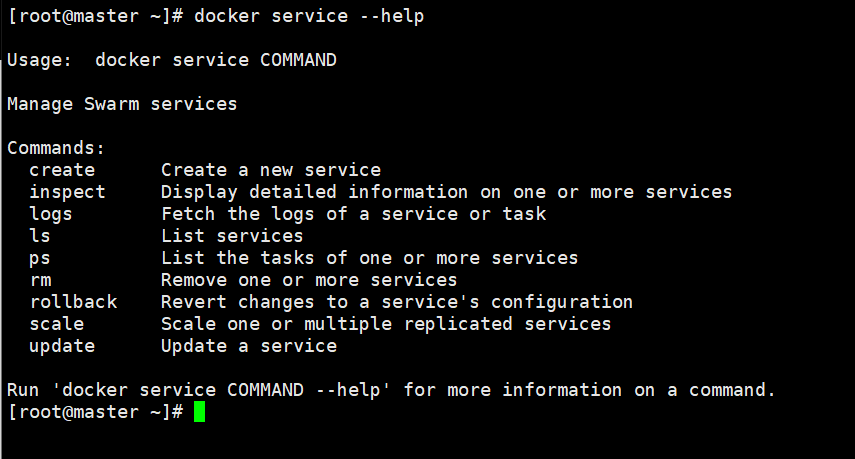Click the 'scale' command in the list
This screenshot has height=459, width=855.
[57, 324]
